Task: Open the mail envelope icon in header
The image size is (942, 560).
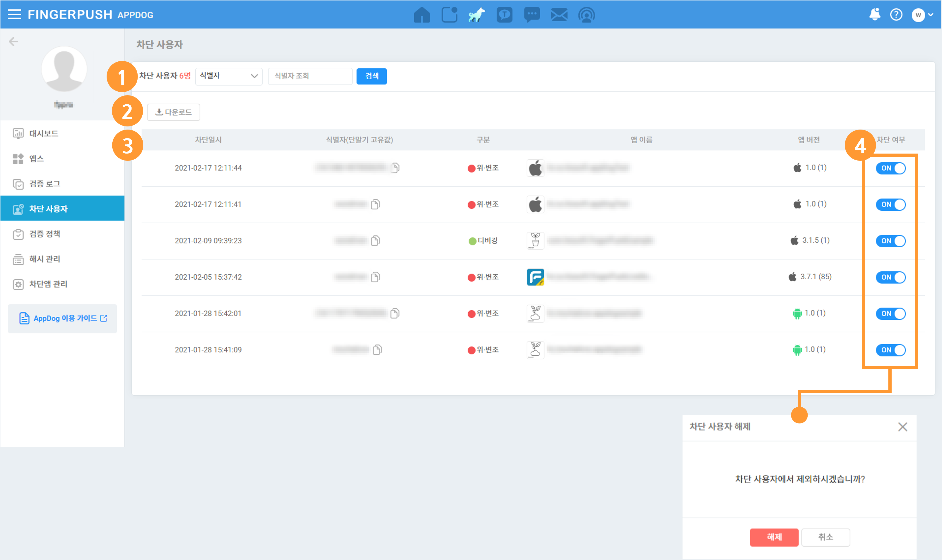Action: 559,15
